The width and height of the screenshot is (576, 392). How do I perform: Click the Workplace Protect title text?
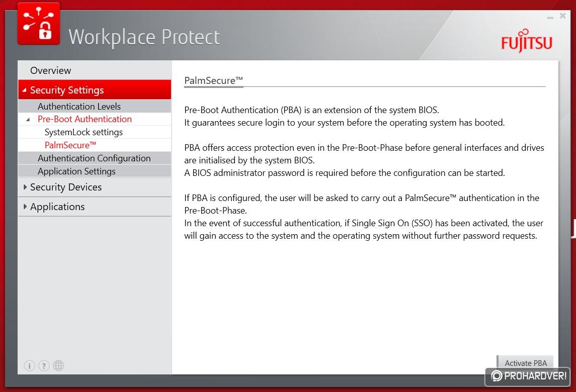(x=144, y=37)
